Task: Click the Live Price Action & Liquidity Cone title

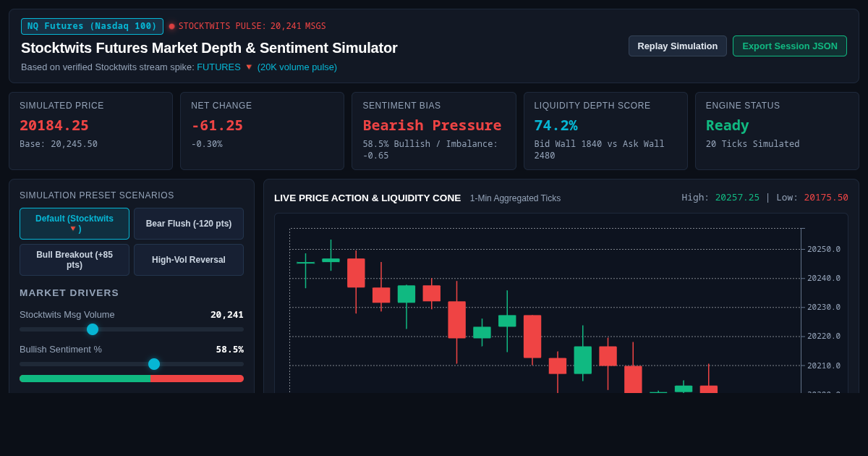Action: click(x=367, y=198)
